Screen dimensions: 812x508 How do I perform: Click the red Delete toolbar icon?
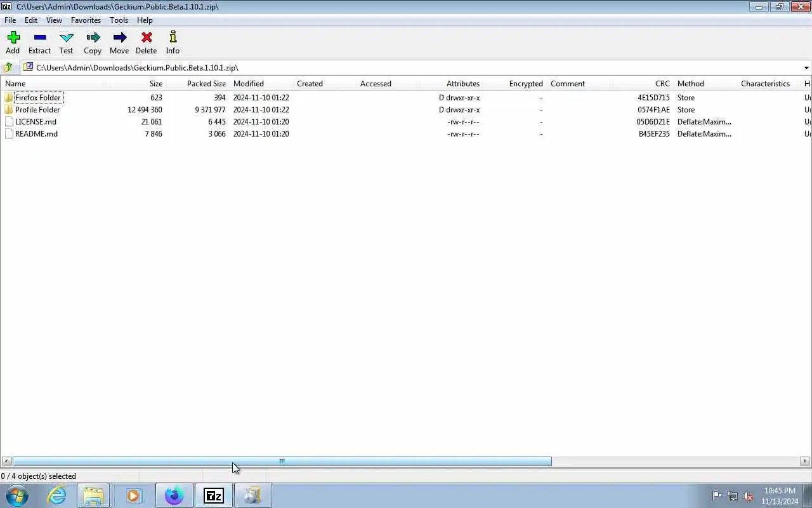147,37
